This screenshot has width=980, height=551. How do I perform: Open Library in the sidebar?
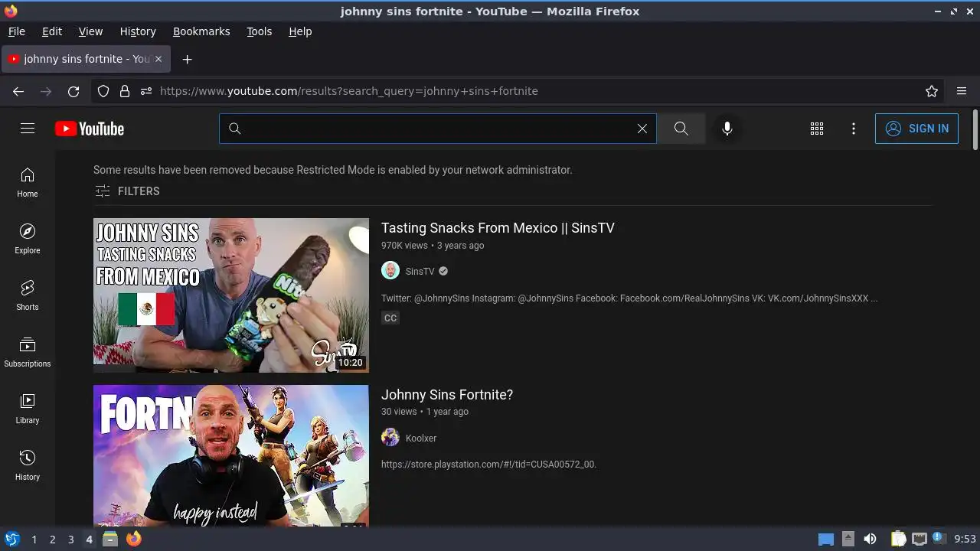(28, 409)
